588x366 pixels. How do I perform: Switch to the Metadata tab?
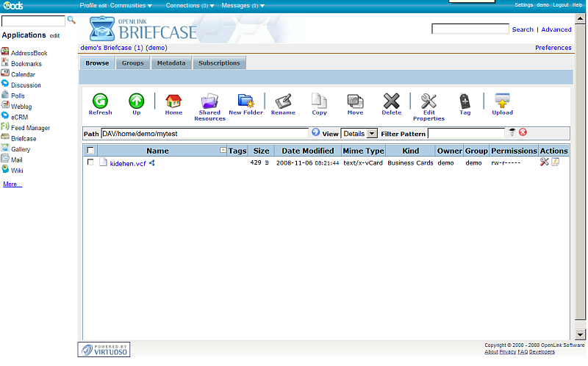[171, 63]
